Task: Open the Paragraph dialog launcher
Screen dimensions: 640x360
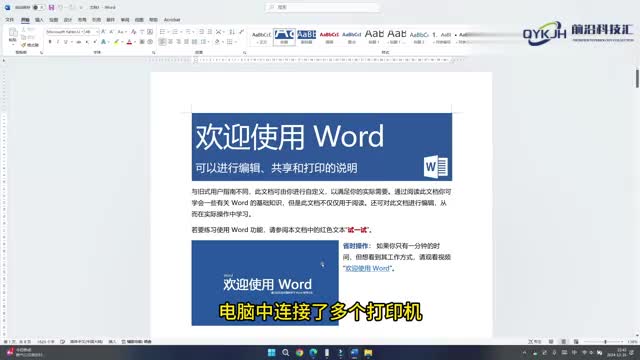Action: (x=244, y=53)
